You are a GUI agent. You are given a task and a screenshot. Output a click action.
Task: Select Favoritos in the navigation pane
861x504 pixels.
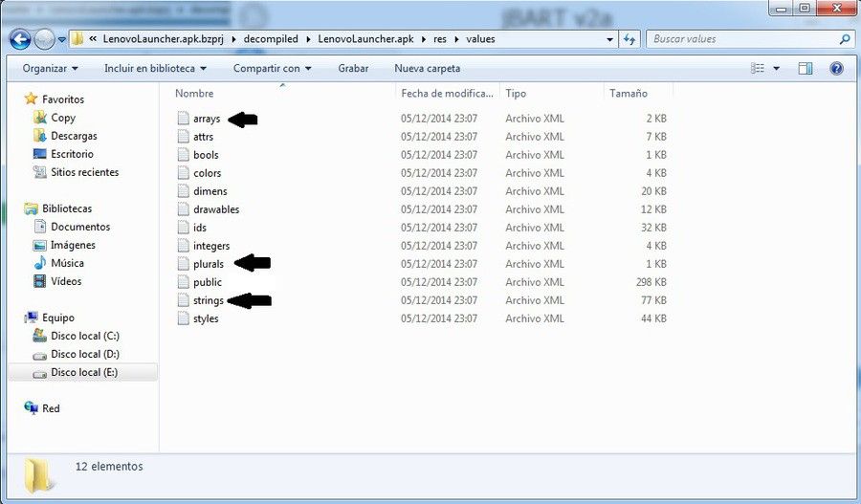63,99
